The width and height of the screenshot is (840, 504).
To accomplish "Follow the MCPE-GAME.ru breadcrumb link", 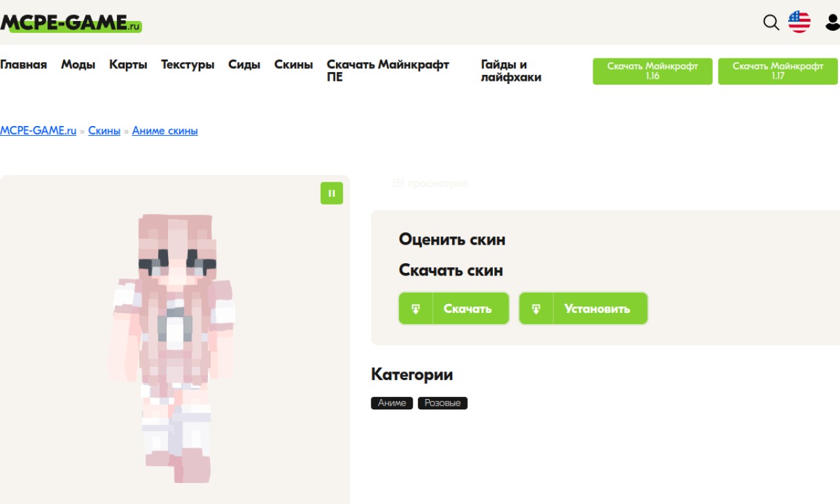I will pos(38,131).
